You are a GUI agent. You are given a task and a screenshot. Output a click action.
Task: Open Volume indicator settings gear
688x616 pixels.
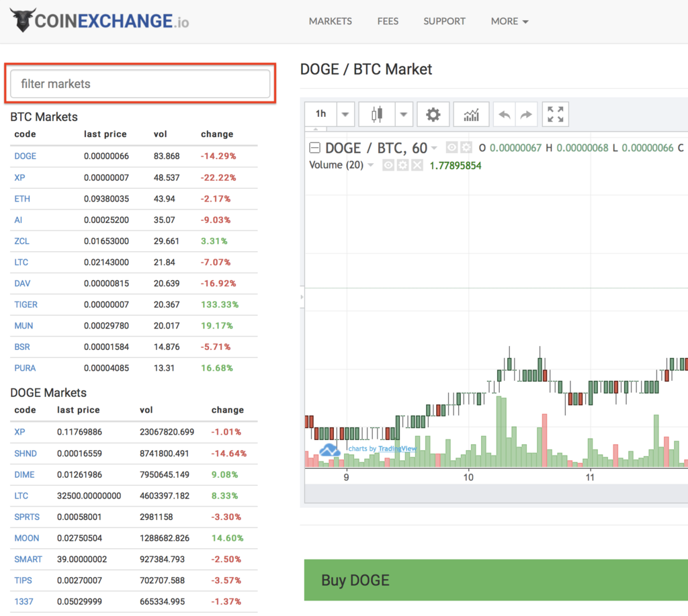pos(403,165)
